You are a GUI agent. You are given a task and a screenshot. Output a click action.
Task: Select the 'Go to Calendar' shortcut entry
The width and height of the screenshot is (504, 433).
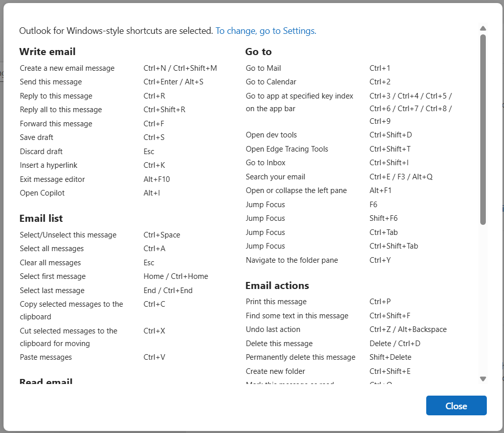pyautogui.click(x=271, y=82)
